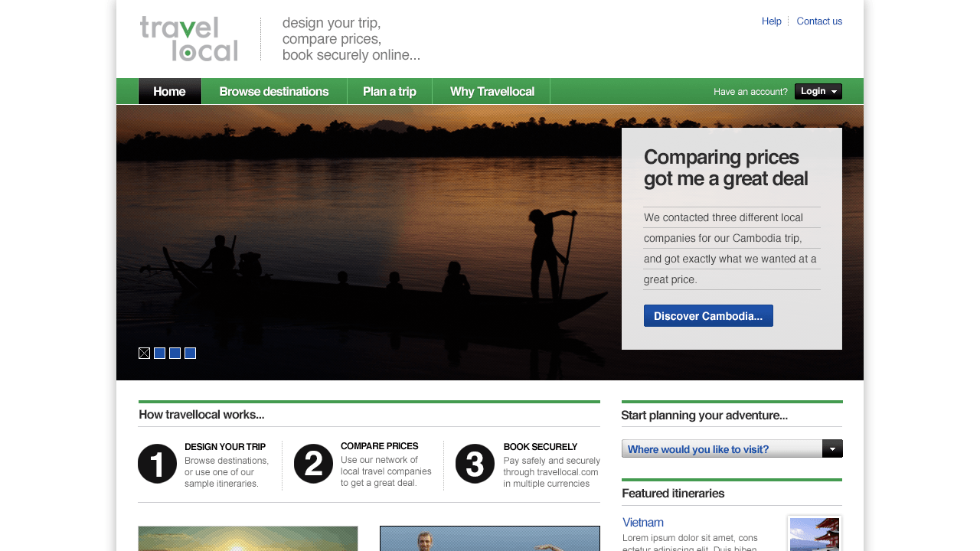
Task: Open the Login dropdown
Action: click(818, 91)
